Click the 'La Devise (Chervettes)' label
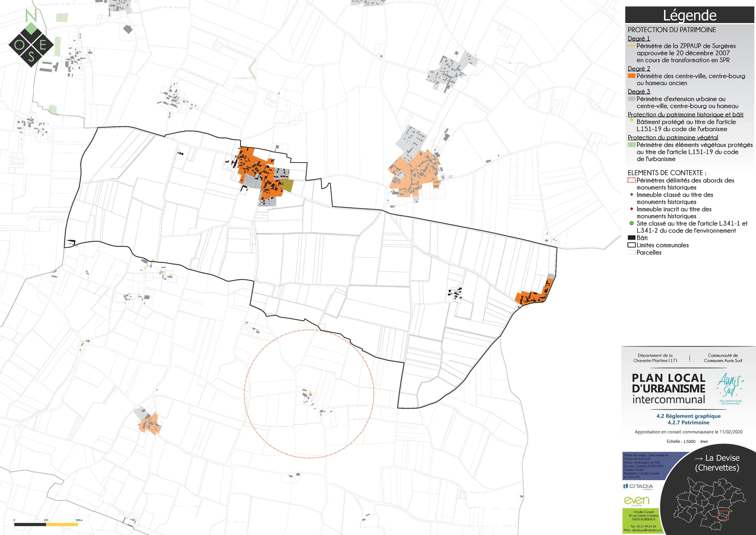Image resolution: width=756 pixels, height=535 pixels. coord(717,462)
